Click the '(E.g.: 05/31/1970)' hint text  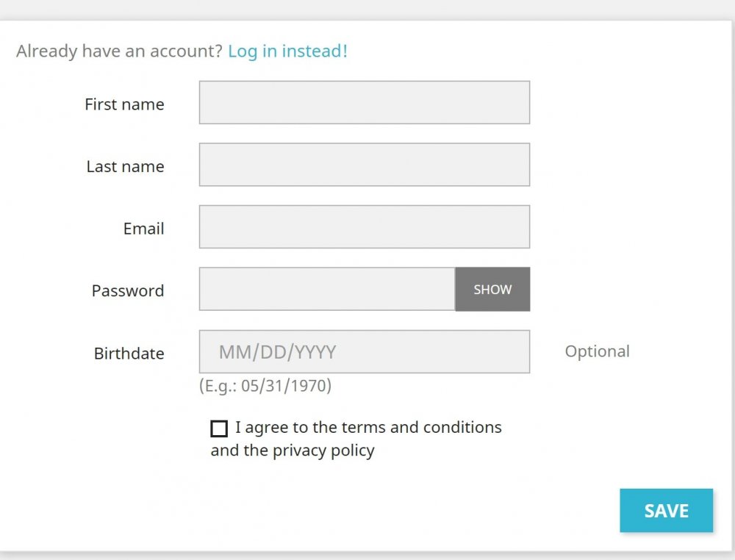coord(265,386)
